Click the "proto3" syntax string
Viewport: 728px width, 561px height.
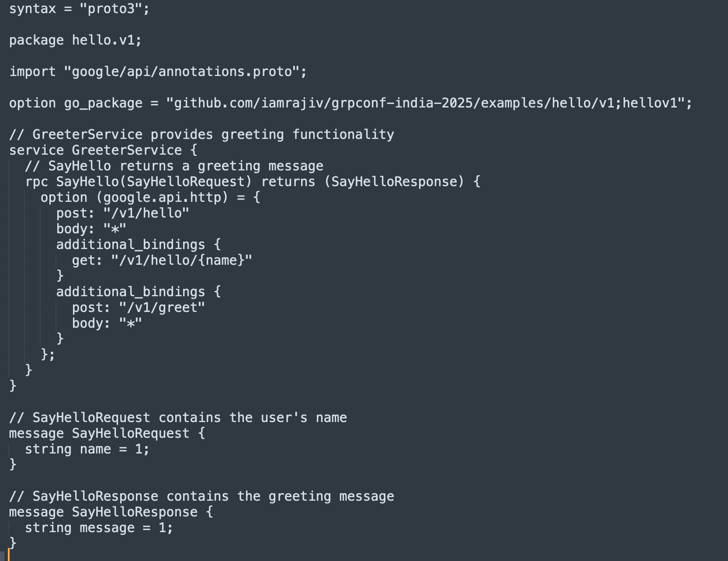111,9
